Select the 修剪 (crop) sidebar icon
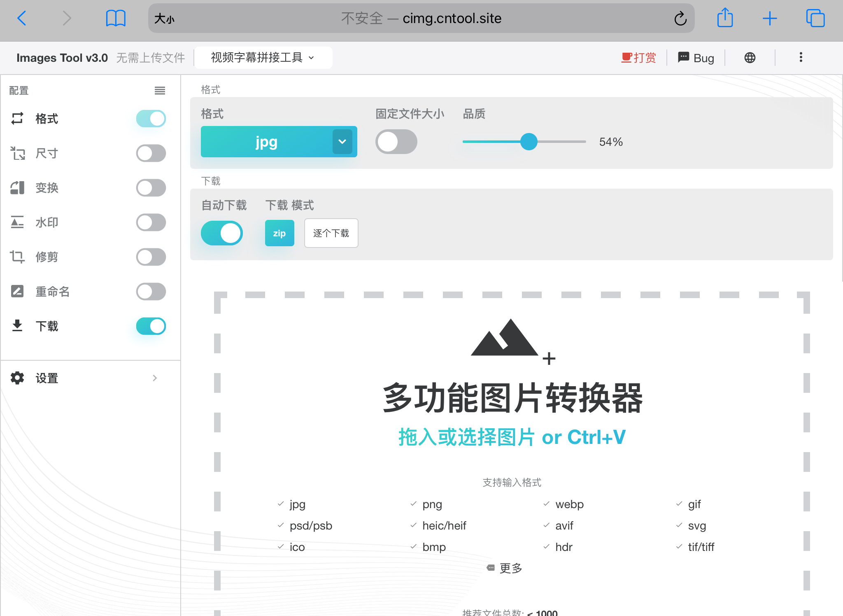843x616 pixels. point(17,257)
